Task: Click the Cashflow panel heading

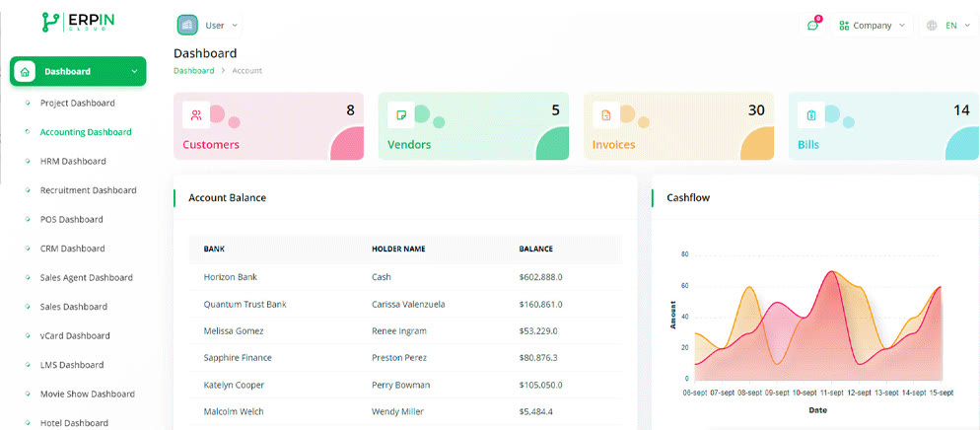Action: pos(688,198)
